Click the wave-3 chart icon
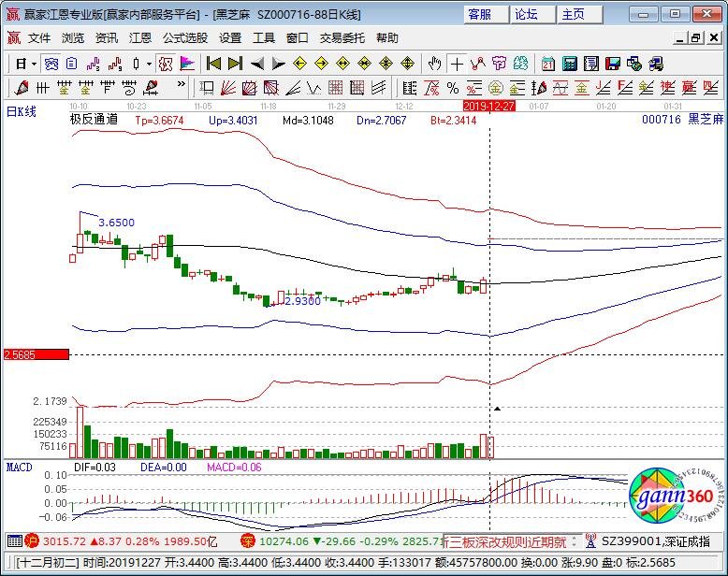Image resolution: width=728 pixels, height=576 pixels. click(94, 64)
